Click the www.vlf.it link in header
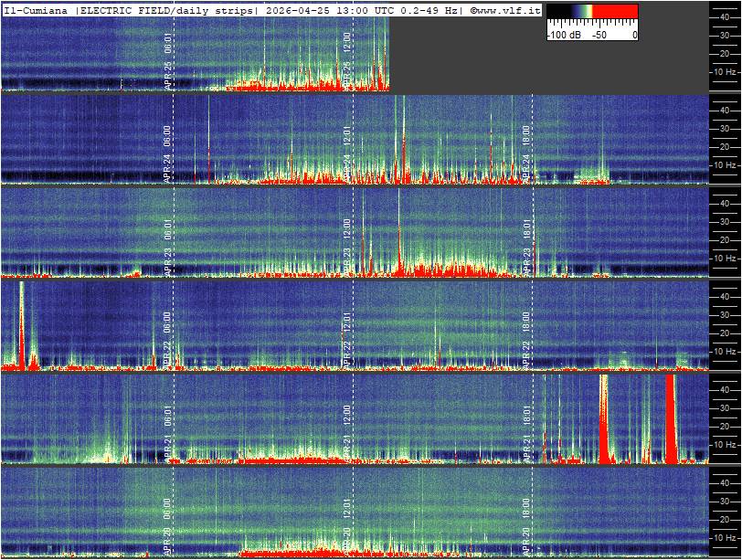The width and height of the screenshot is (742, 560). click(x=508, y=9)
